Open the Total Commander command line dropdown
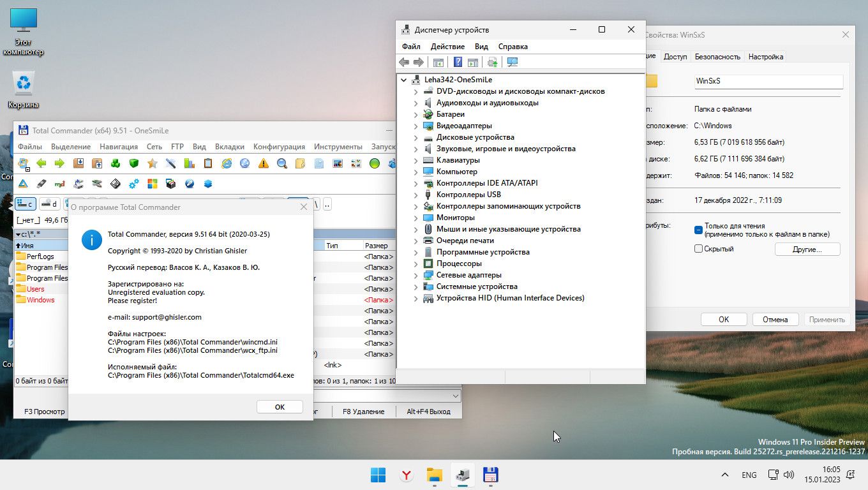Viewport: 868px width, 490px height. 454,396
